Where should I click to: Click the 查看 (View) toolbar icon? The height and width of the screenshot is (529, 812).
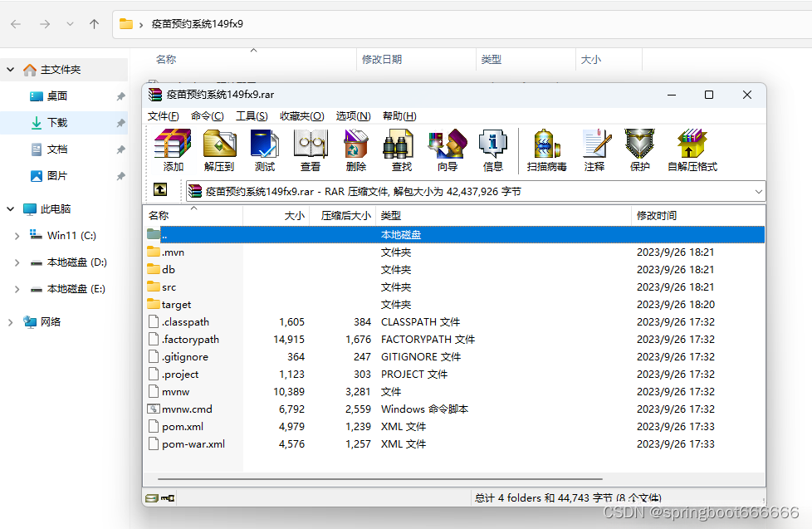tap(311, 143)
